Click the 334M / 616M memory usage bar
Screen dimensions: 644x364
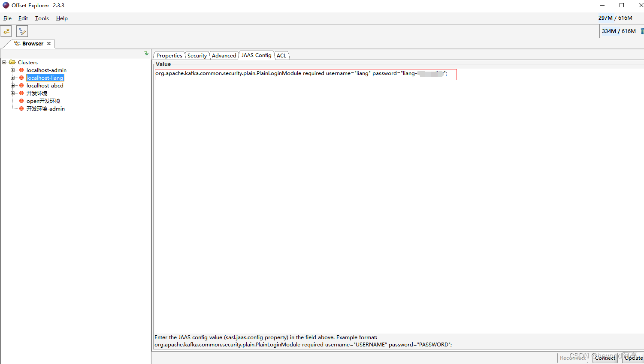click(619, 31)
